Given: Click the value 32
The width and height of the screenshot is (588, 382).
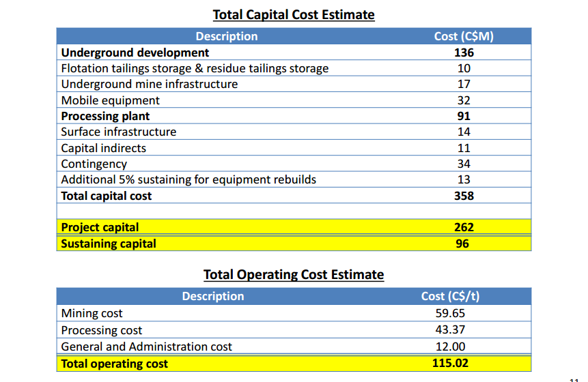Looking at the screenshot, I should pyautogui.click(x=464, y=100).
